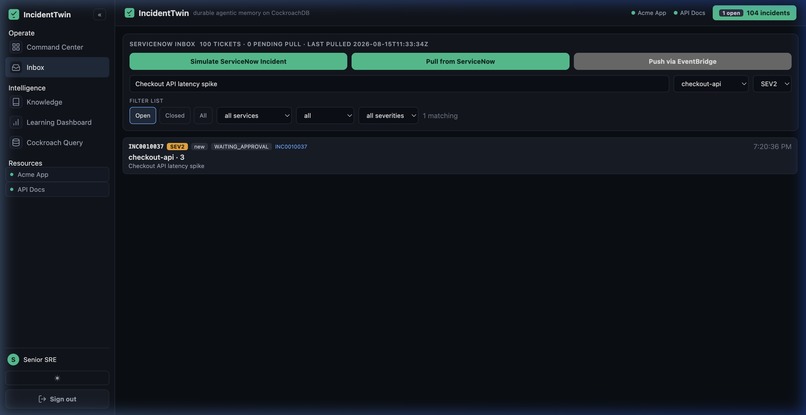The width and height of the screenshot is (806, 415).
Task: Open the SEV2 severity dropdown
Action: 773,84
